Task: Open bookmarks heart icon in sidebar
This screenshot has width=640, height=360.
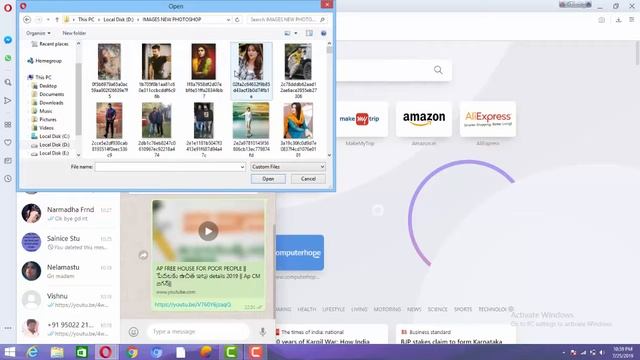Action: (x=8, y=142)
